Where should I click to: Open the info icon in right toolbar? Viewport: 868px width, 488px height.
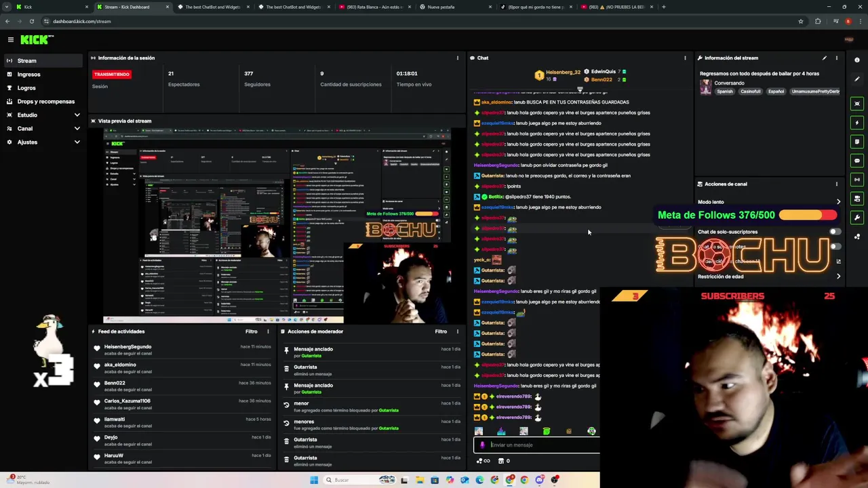point(857,60)
